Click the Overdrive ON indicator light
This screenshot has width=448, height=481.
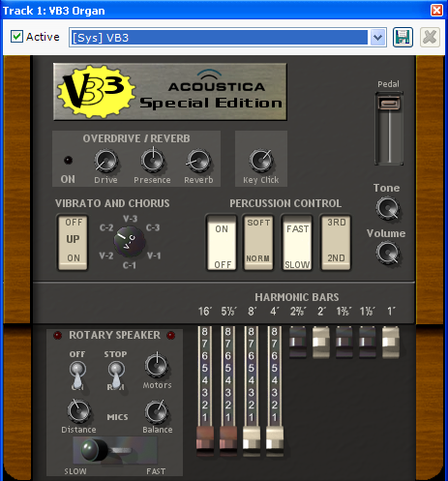tap(68, 160)
